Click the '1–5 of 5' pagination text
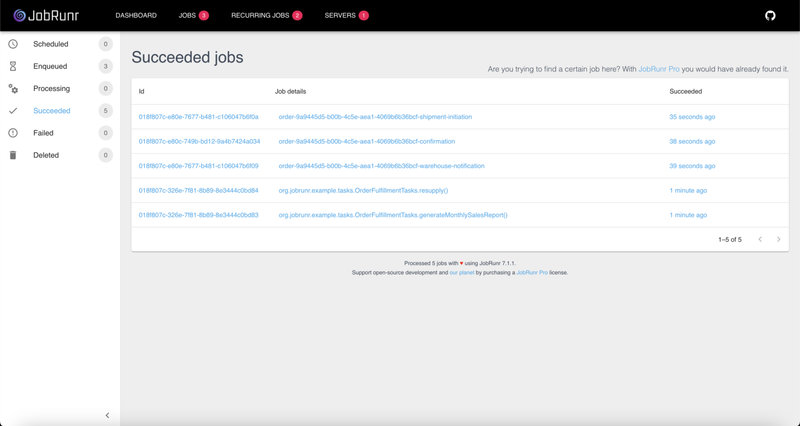This screenshot has height=426, width=800. 730,239
